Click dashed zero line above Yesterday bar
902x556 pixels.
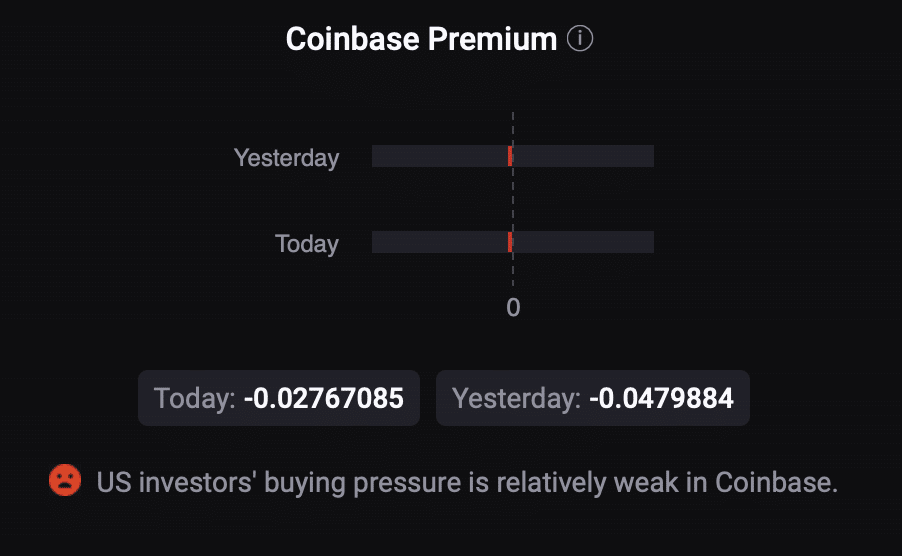coord(513,127)
